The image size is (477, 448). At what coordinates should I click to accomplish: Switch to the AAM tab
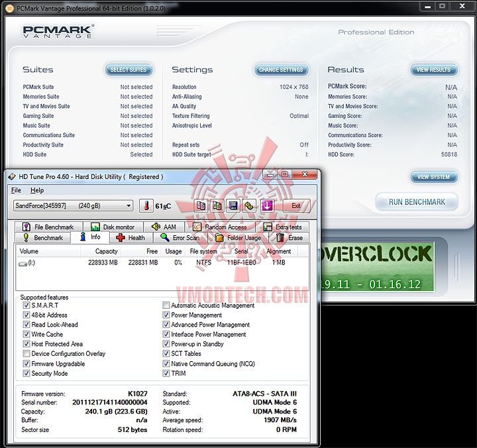tap(164, 227)
